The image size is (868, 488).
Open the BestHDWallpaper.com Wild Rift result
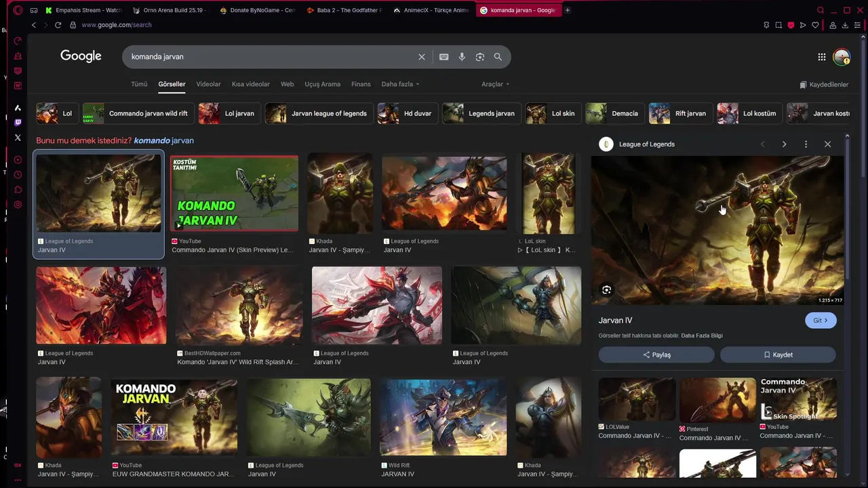point(239,306)
